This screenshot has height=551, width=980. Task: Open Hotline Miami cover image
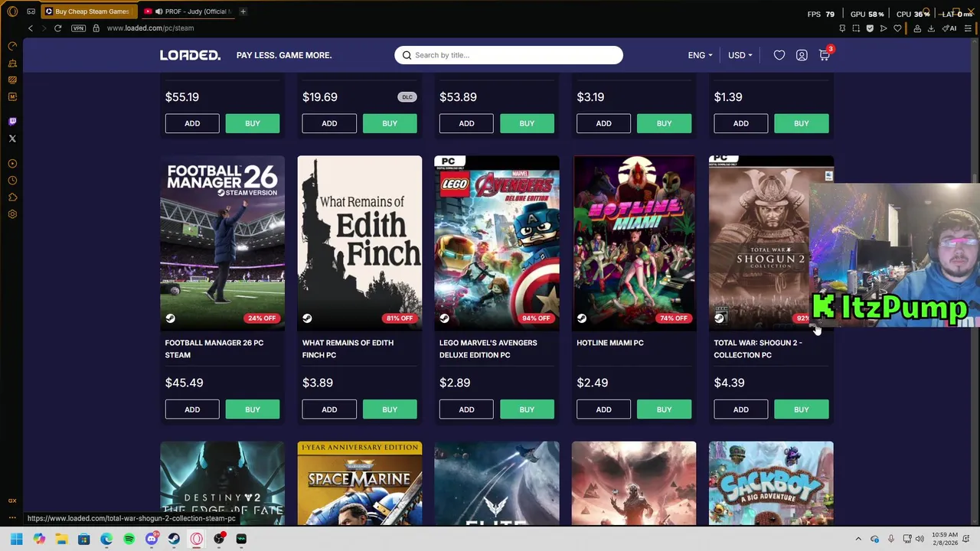click(634, 243)
